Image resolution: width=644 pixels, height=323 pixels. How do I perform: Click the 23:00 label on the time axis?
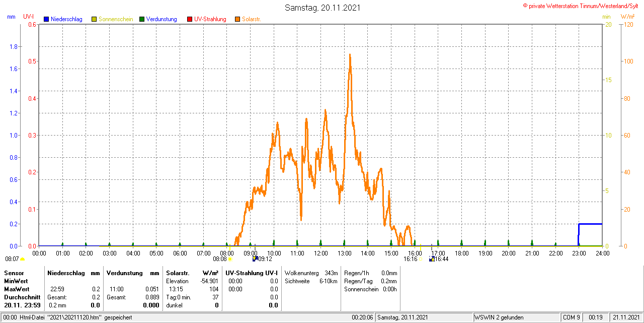pyautogui.click(x=579, y=253)
